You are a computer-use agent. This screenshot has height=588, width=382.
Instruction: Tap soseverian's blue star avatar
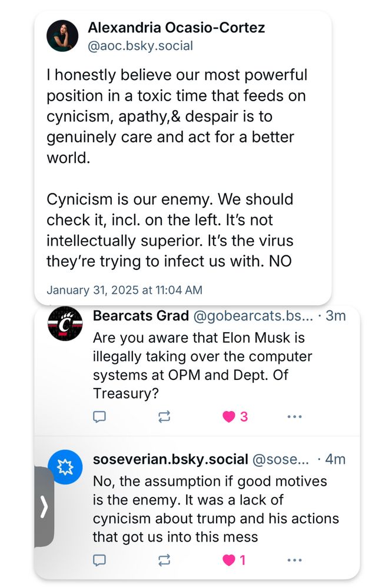[x=64, y=467]
